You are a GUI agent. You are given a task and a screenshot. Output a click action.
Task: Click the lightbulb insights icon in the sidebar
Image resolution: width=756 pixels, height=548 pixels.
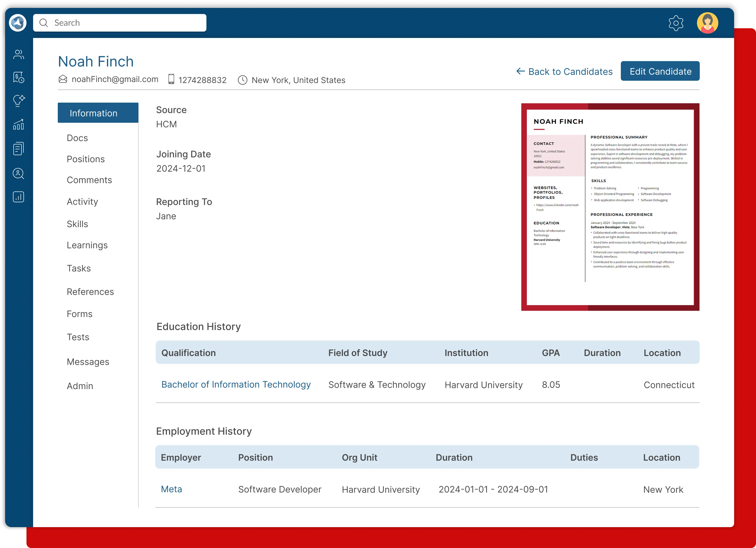point(18,100)
